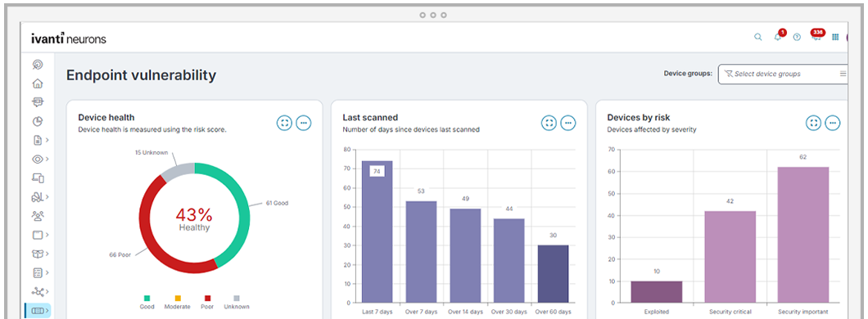Open the document icon in sidebar
Image resolution: width=868 pixels, height=319 pixels.
tap(38, 140)
